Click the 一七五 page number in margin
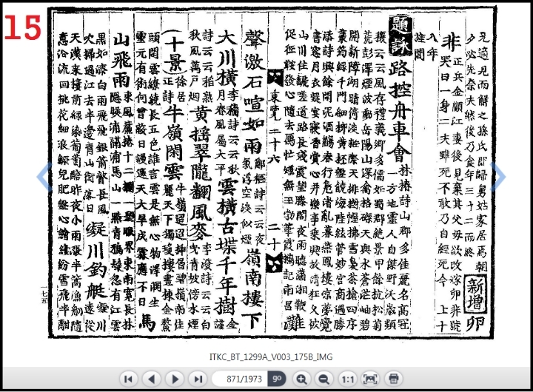Image resolution: width=533 pixels, height=392 pixels. click(x=44, y=294)
